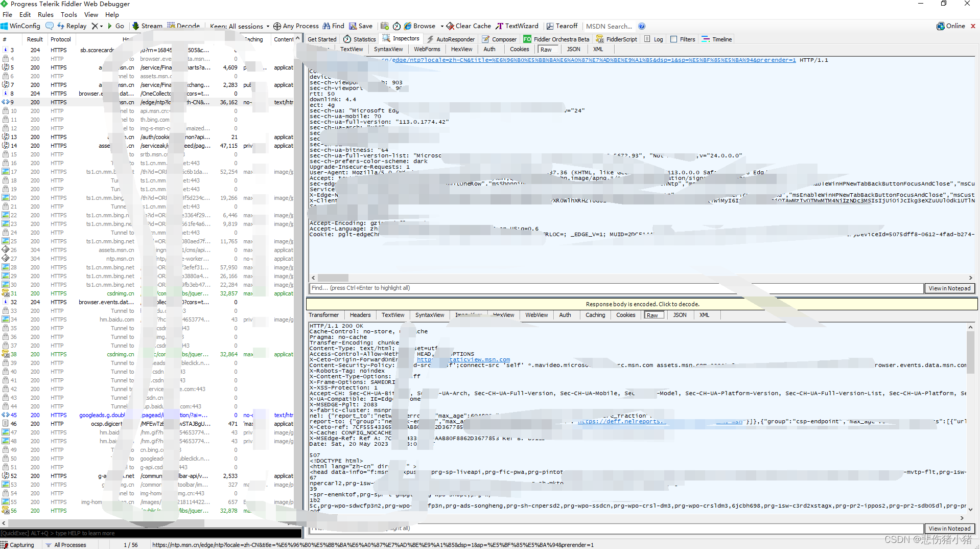Open Find sessions binoculars

coord(333,26)
